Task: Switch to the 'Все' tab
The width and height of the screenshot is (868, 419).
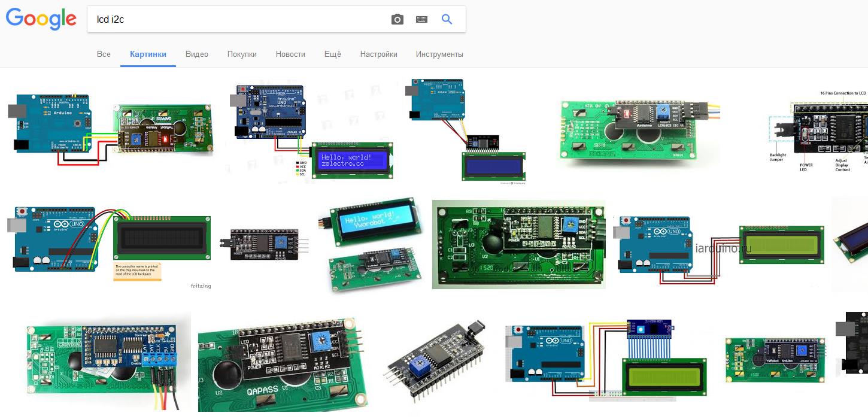Action: [x=104, y=54]
